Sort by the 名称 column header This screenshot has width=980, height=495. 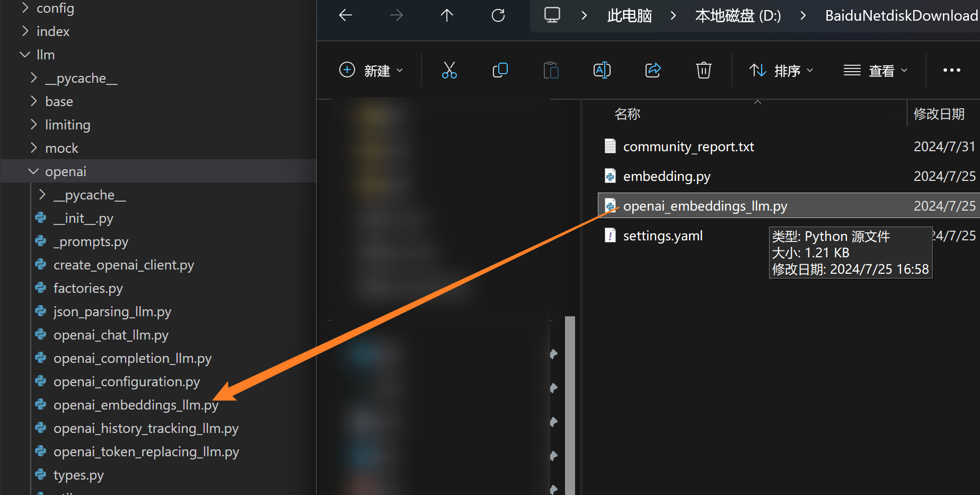(628, 114)
